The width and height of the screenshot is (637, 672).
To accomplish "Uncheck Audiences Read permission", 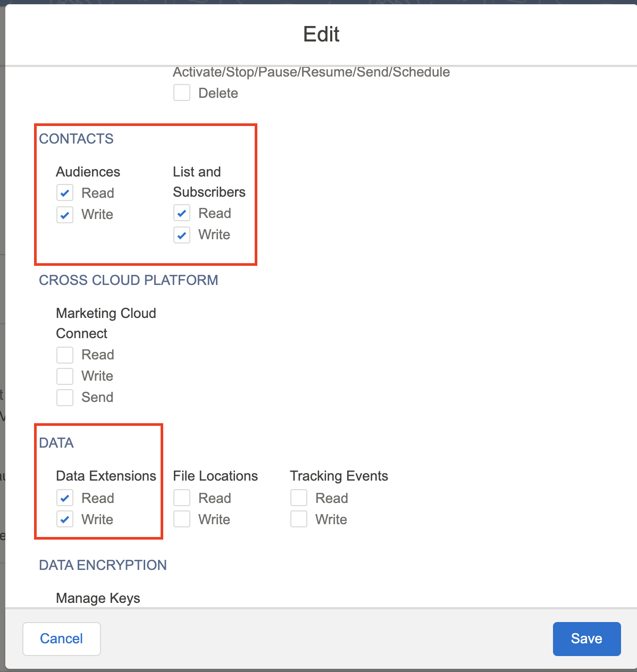I will pyautogui.click(x=65, y=193).
